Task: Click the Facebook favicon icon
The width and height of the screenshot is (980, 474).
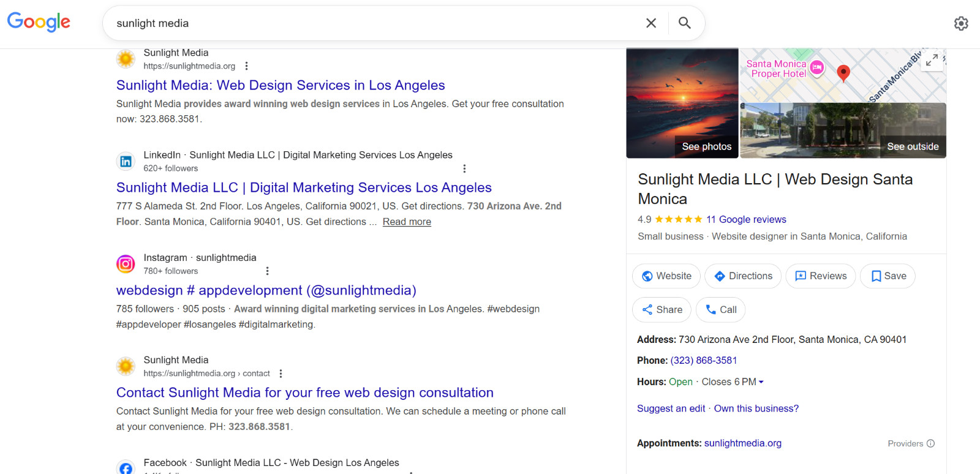Action: click(126, 468)
